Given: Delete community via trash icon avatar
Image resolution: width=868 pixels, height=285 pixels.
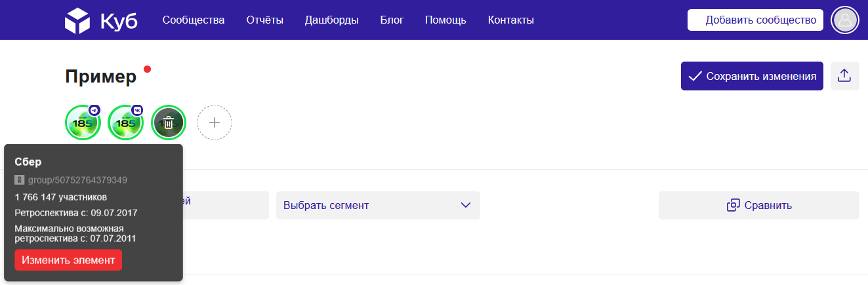Looking at the screenshot, I should pos(169,123).
